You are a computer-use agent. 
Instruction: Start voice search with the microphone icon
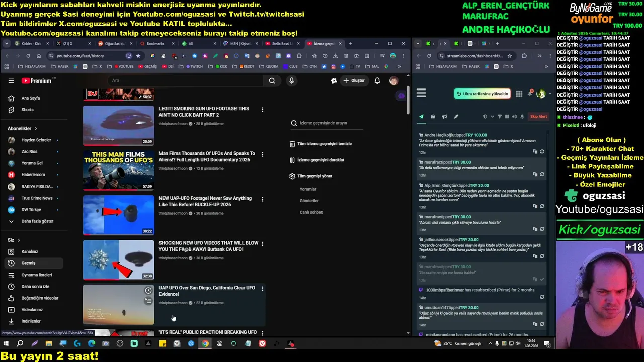(x=291, y=81)
